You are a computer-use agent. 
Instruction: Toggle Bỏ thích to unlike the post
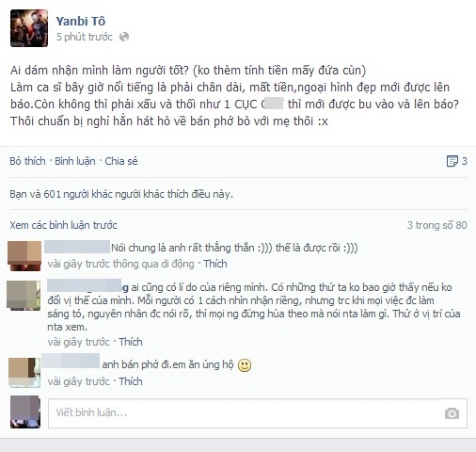(x=27, y=161)
